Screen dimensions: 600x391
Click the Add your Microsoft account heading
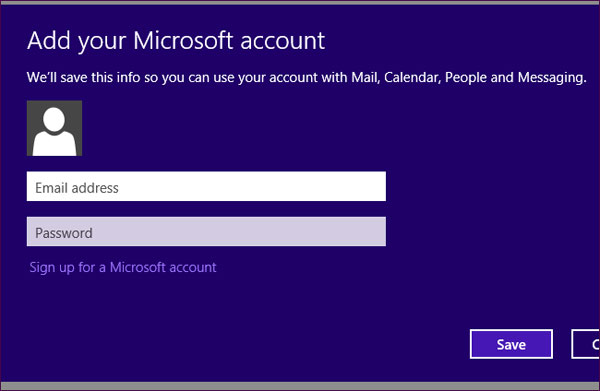coord(176,41)
